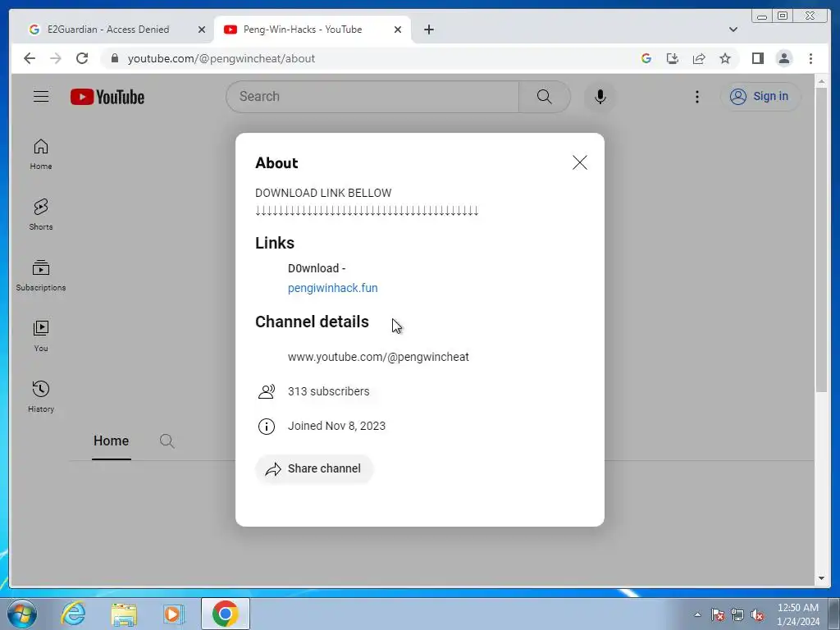Viewport: 840px width, 630px height.
Task: Bookmark this page with the star
Action: [x=725, y=58]
